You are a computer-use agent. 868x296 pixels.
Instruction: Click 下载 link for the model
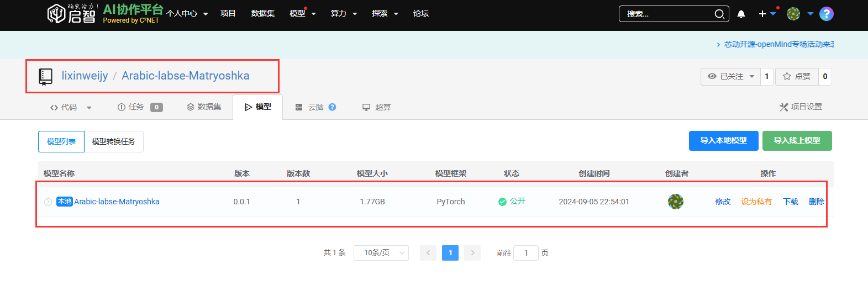790,202
